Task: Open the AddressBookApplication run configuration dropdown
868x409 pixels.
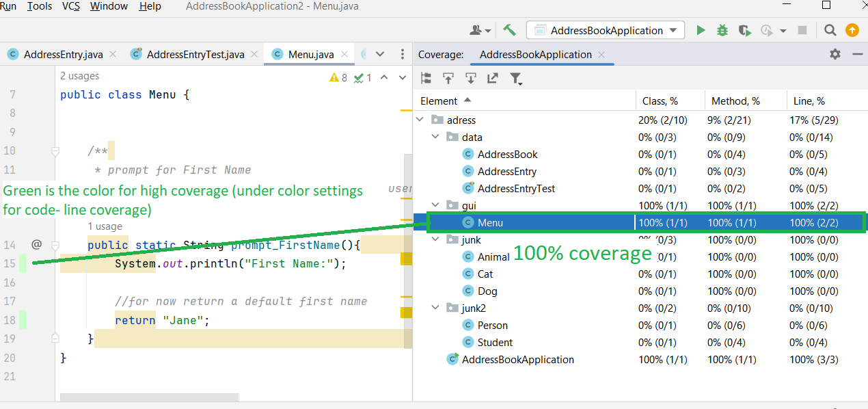Action: (607, 30)
